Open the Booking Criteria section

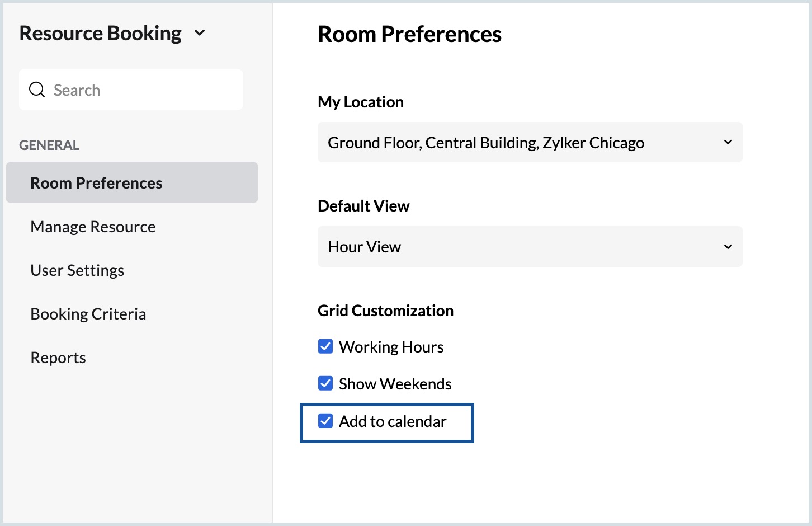coord(88,314)
